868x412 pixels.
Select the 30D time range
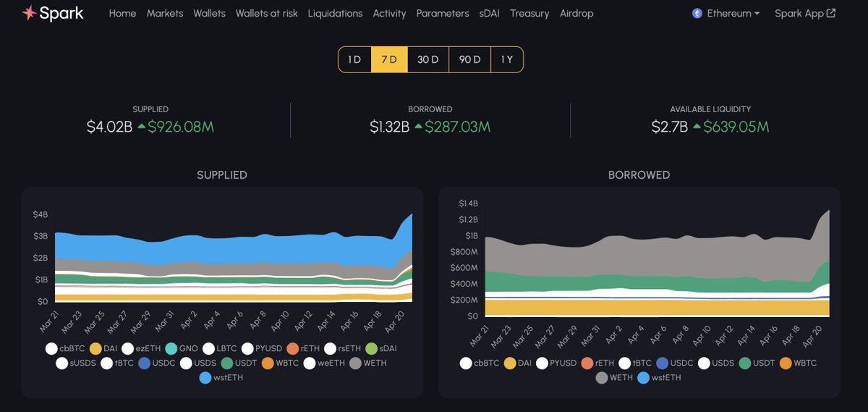point(428,59)
